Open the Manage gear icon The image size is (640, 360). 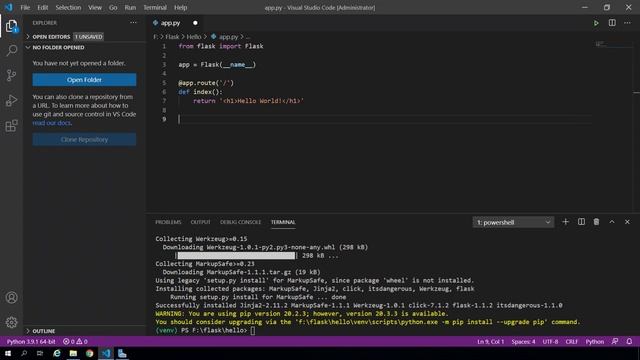point(11,322)
